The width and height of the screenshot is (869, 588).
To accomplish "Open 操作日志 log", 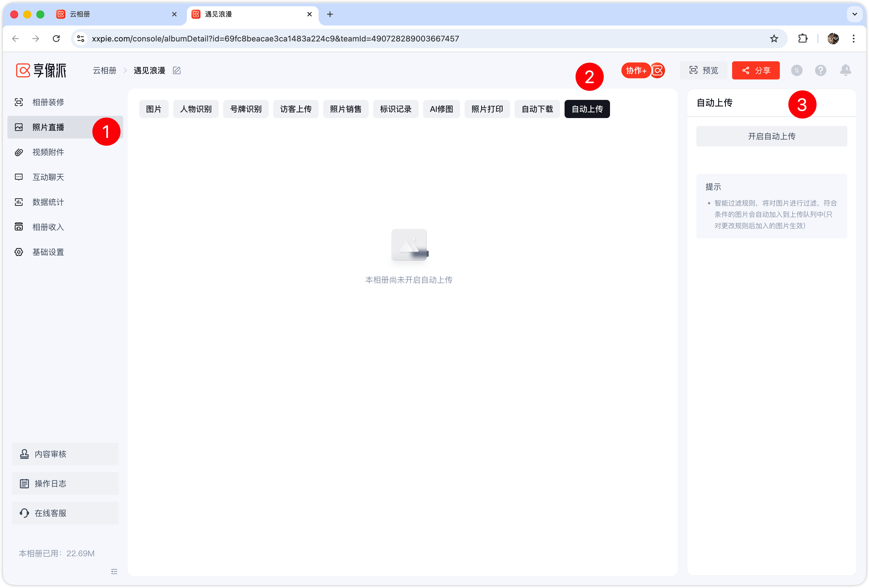I will click(65, 483).
